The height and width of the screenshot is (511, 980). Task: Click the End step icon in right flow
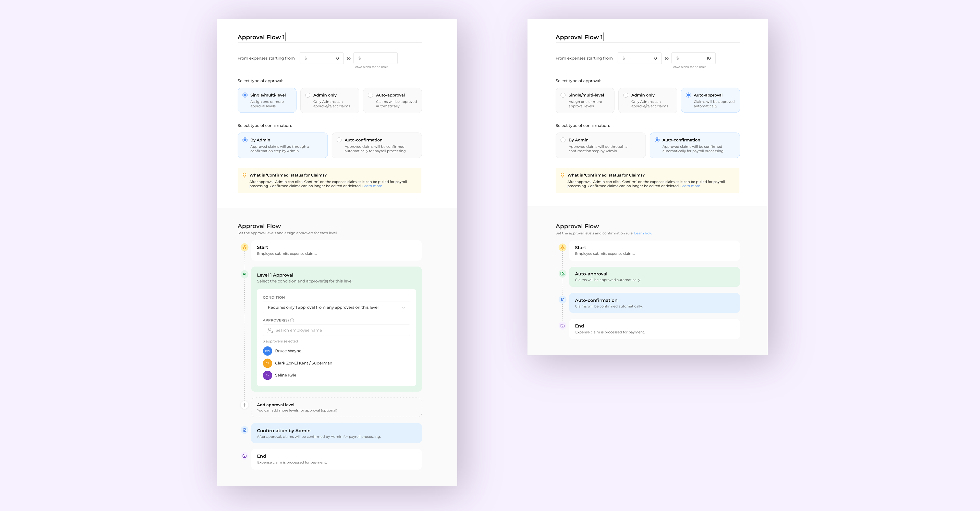[x=562, y=326]
